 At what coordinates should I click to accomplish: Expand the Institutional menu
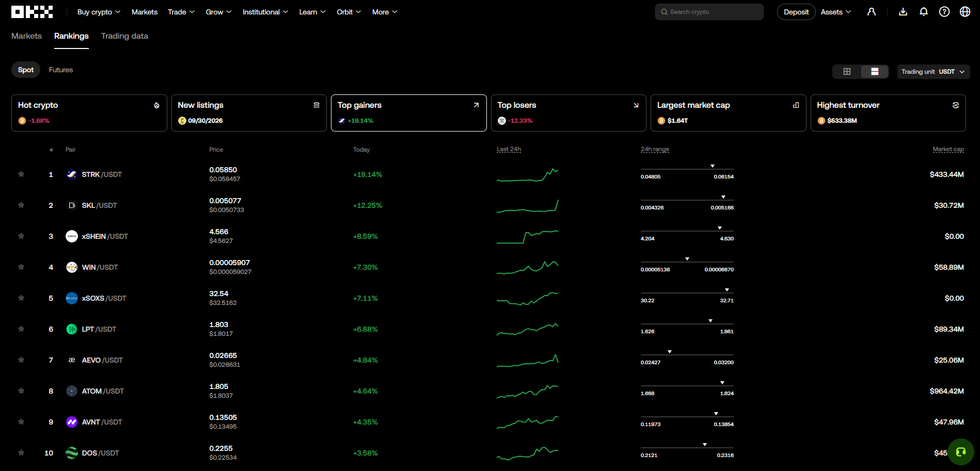[x=265, y=12]
